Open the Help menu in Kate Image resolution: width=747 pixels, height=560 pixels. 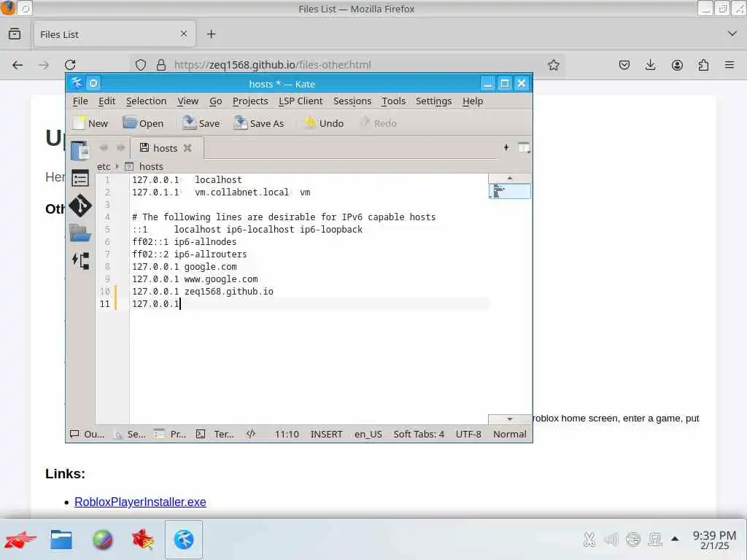coord(473,101)
